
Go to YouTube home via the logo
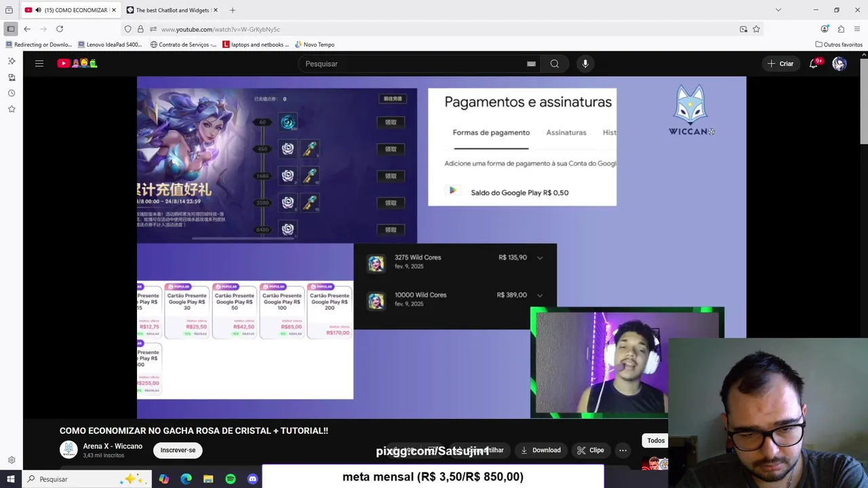coord(77,64)
